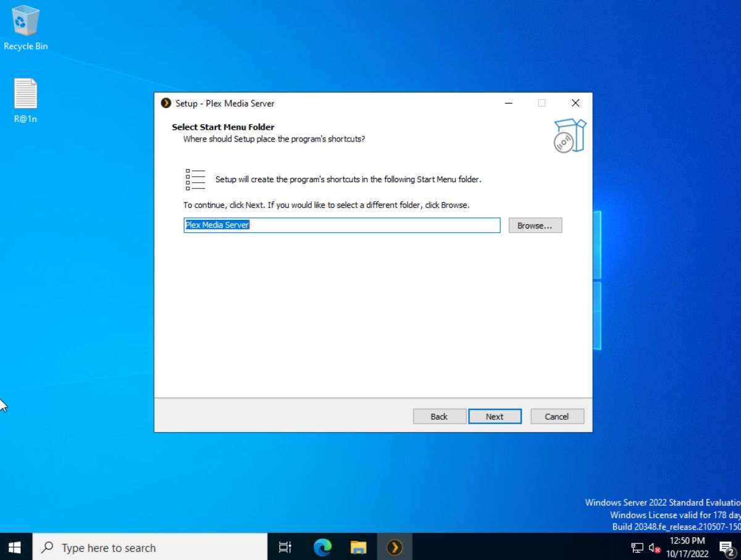
Task: Click Back to return to previous step
Action: [x=439, y=416]
